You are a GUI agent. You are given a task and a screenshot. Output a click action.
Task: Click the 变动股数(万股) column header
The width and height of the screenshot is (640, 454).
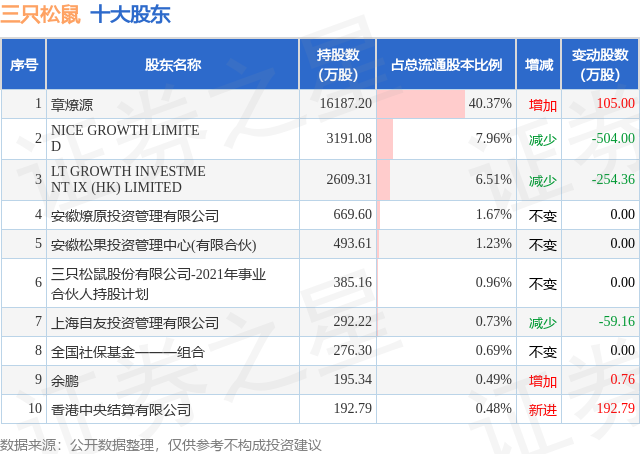tap(600, 65)
